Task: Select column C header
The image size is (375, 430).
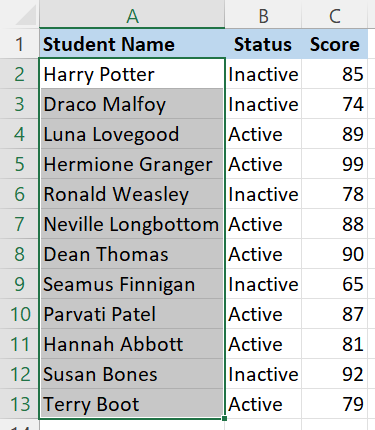Action: (334, 14)
